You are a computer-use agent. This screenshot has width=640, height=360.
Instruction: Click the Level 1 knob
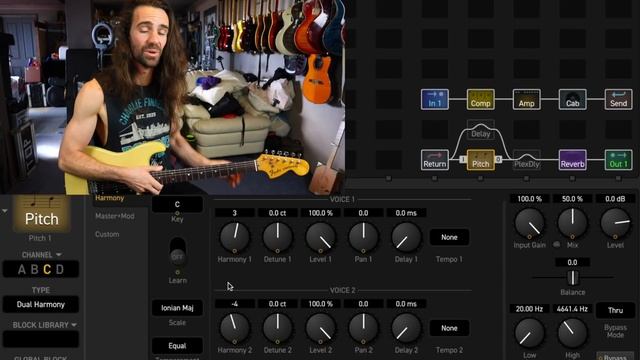click(x=320, y=237)
